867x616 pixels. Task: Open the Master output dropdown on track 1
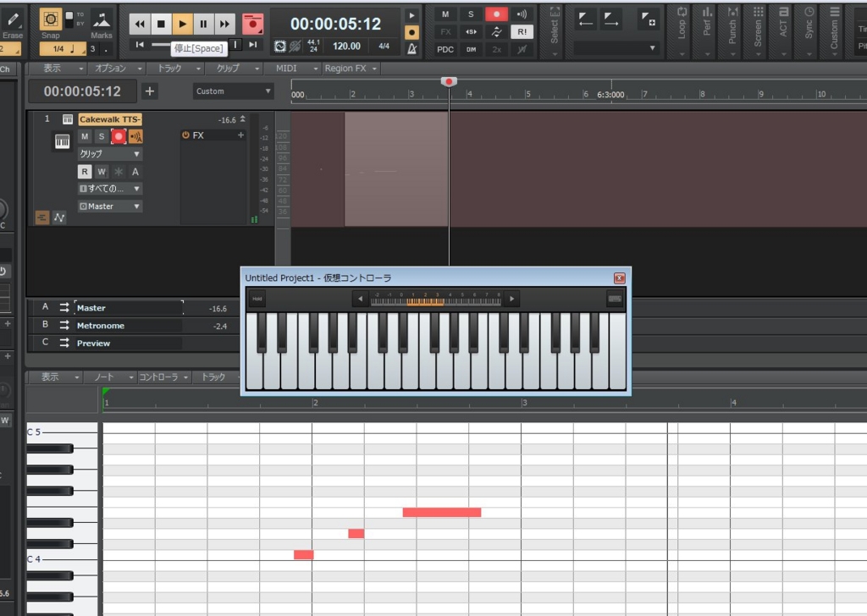click(110, 206)
